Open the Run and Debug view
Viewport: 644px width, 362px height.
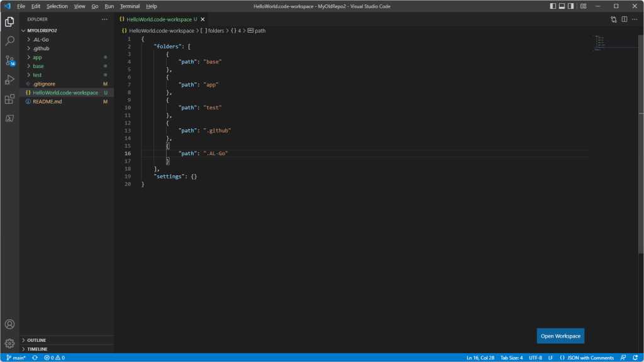[9, 80]
